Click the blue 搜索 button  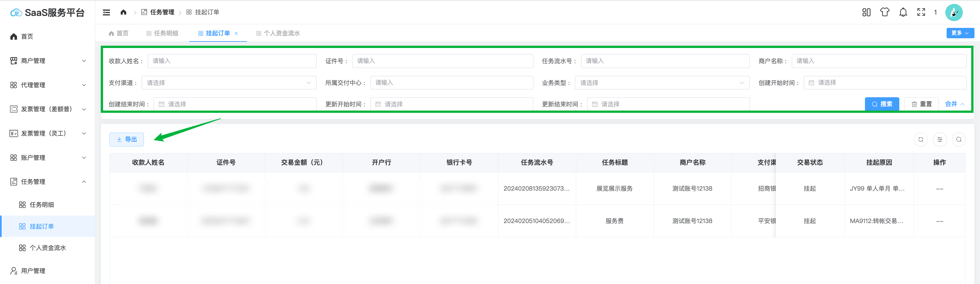(x=882, y=104)
